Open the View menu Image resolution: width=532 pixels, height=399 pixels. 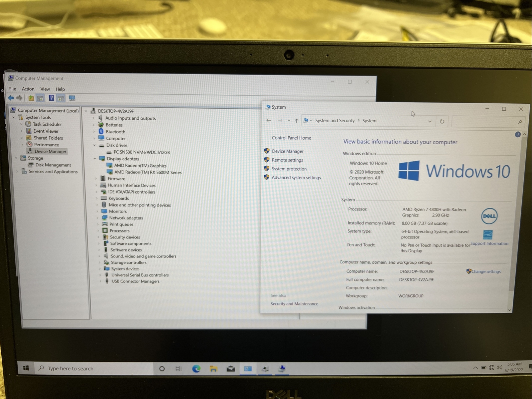(x=45, y=89)
